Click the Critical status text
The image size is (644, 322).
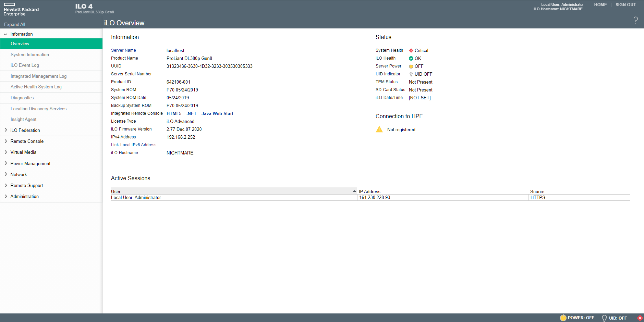[421, 50]
